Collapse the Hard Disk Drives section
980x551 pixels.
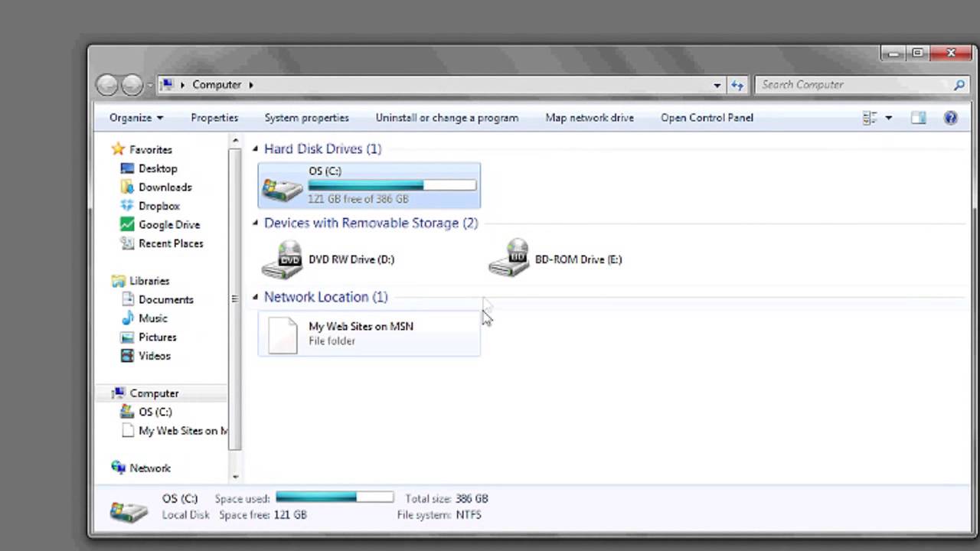[255, 148]
